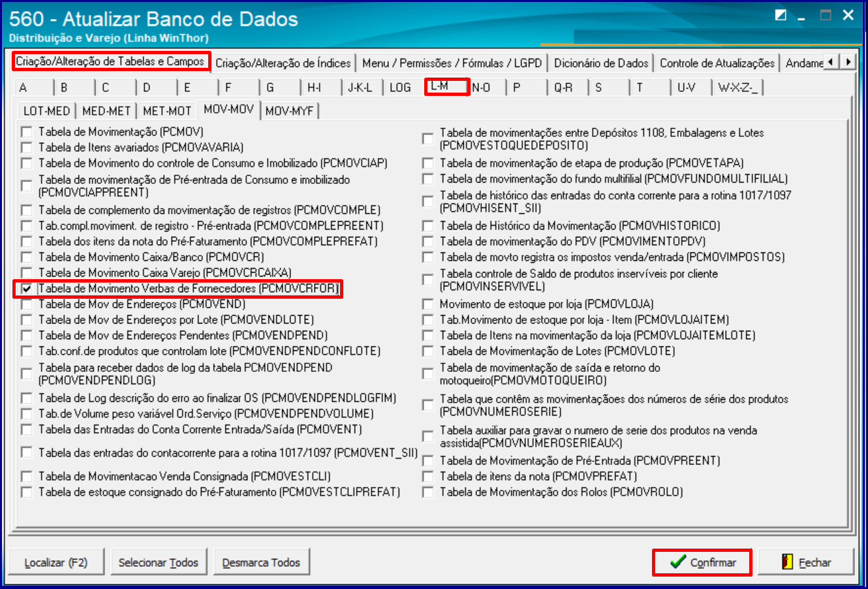Go to Dicionário de Dados tab
The height and width of the screenshot is (589, 868).
[601, 63]
